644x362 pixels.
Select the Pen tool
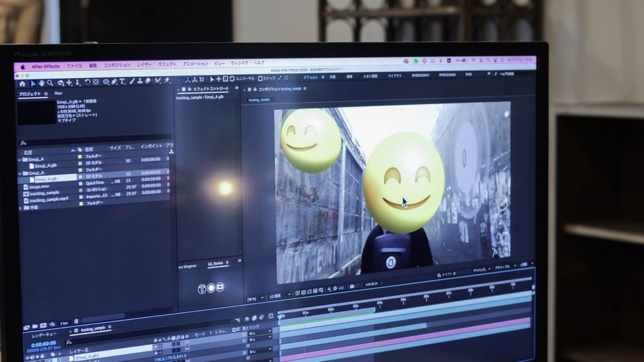point(115,82)
